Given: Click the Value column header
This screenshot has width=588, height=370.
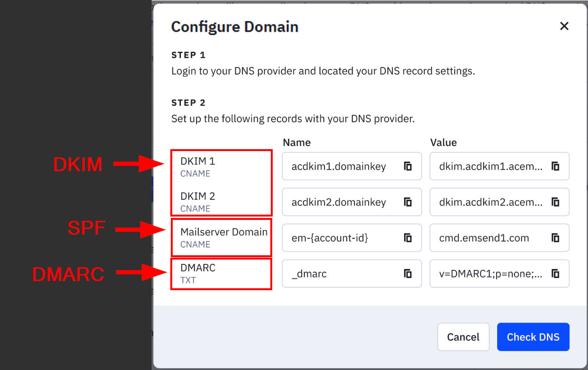Looking at the screenshot, I should [444, 142].
